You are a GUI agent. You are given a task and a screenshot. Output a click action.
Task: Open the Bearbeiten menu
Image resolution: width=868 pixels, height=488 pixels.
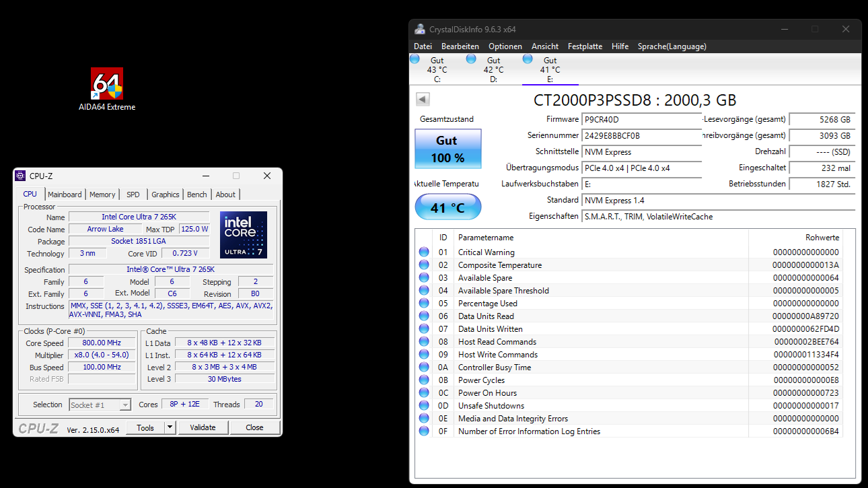460,46
